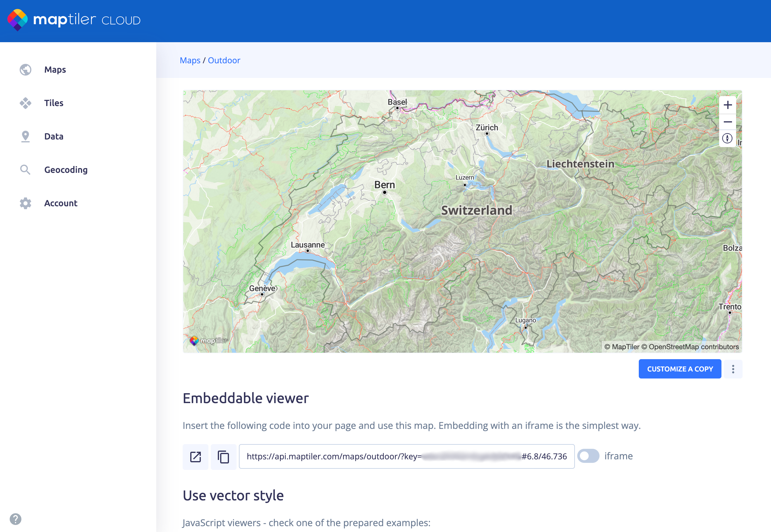Screen dimensions: 771x532
Task: Click the Maps globe icon in sidebar
Action: [25, 70]
